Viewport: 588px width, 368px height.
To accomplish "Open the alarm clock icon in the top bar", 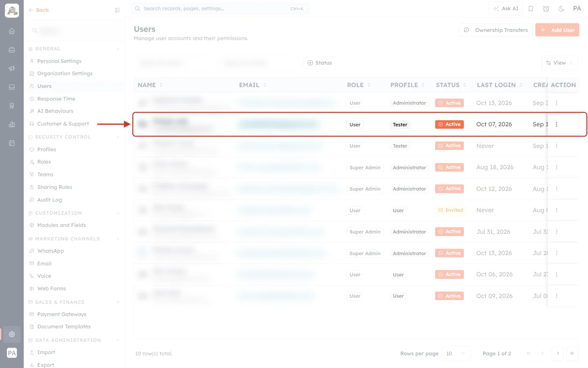I will click(546, 9).
